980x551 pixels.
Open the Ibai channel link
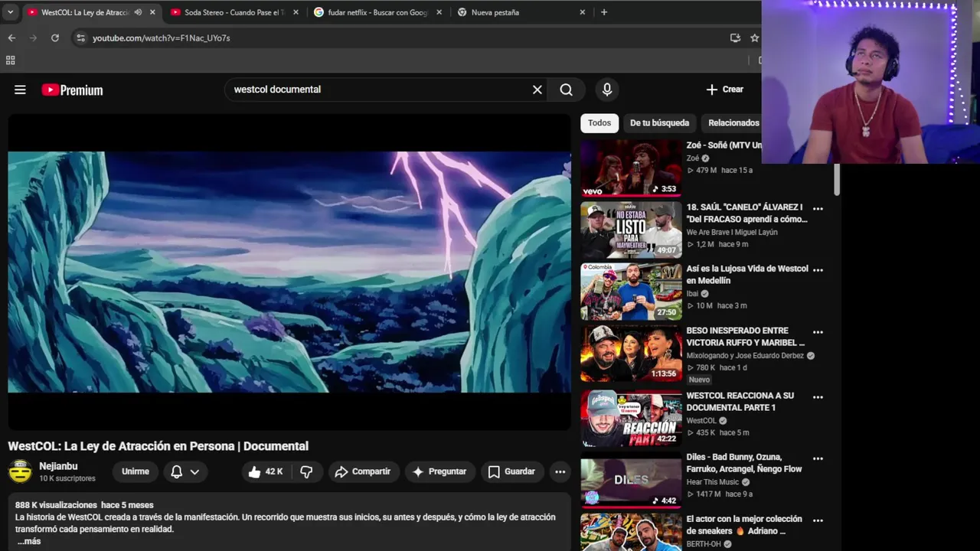[x=692, y=293]
